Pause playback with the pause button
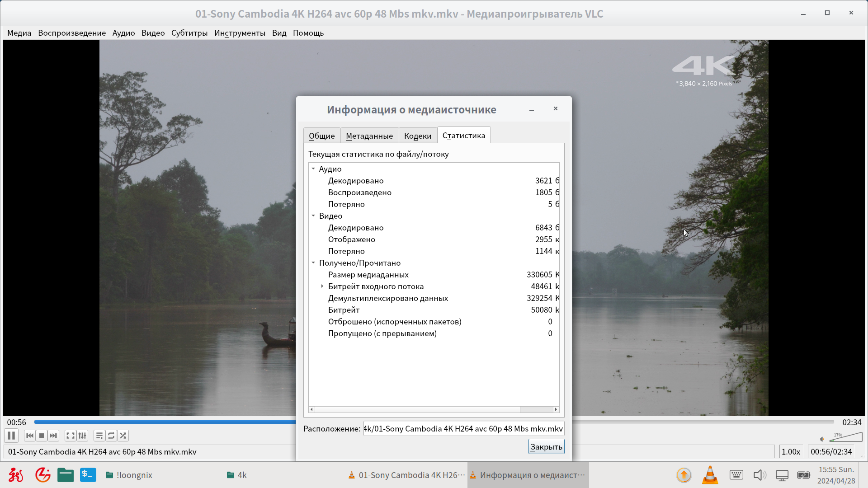868x488 pixels. coord(11,436)
